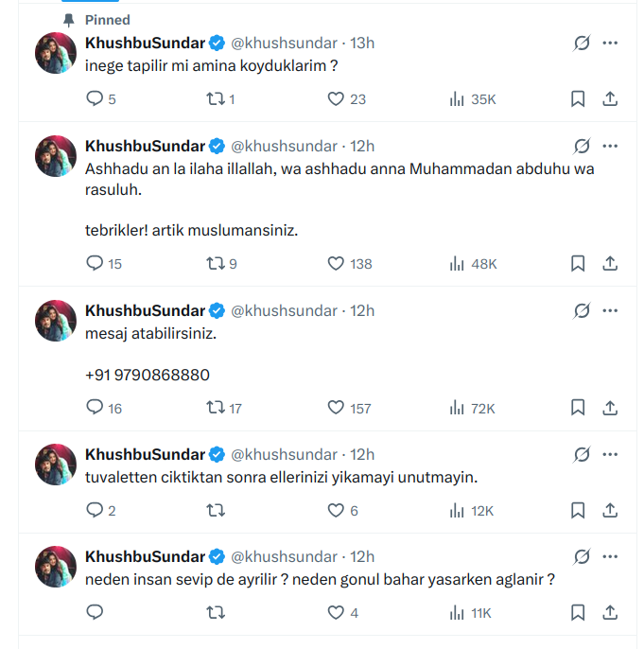Reply to the 'tuvaletten ciktiktan' tweet
The width and height of the screenshot is (644, 649).
pyautogui.click(x=95, y=510)
